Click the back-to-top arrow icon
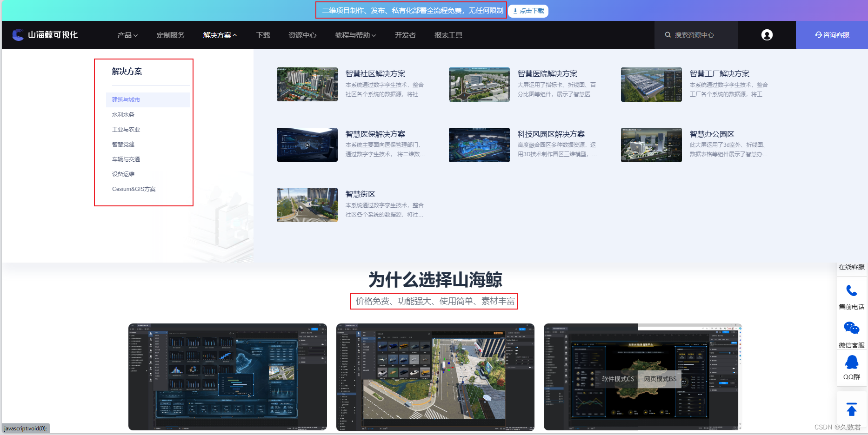Viewport: 868px width, 435px height. coord(852,409)
